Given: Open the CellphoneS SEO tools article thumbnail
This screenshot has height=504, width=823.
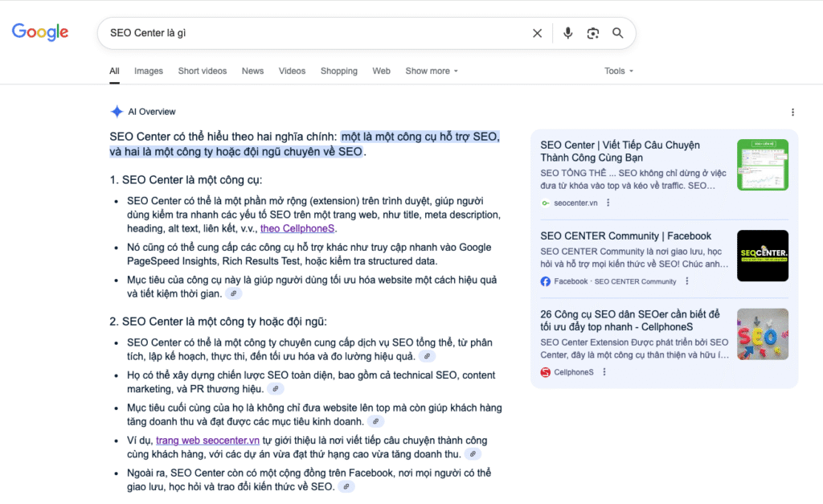Looking at the screenshot, I should tap(762, 334).
